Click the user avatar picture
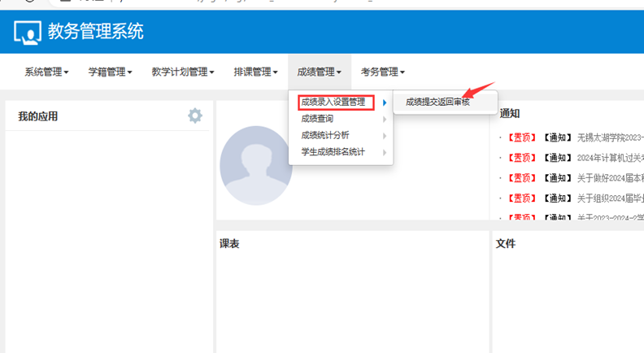Screen dimensions: 644x353 [x=256, y=165]
